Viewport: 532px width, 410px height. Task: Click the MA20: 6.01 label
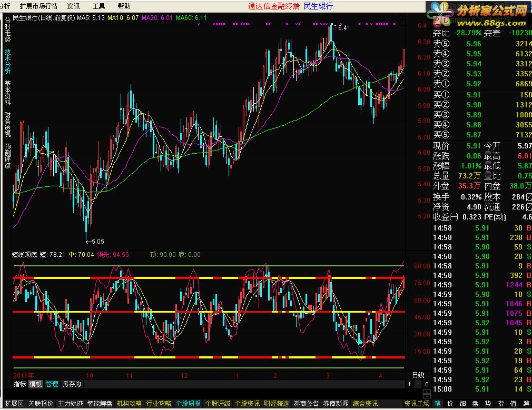pos(157,18)
